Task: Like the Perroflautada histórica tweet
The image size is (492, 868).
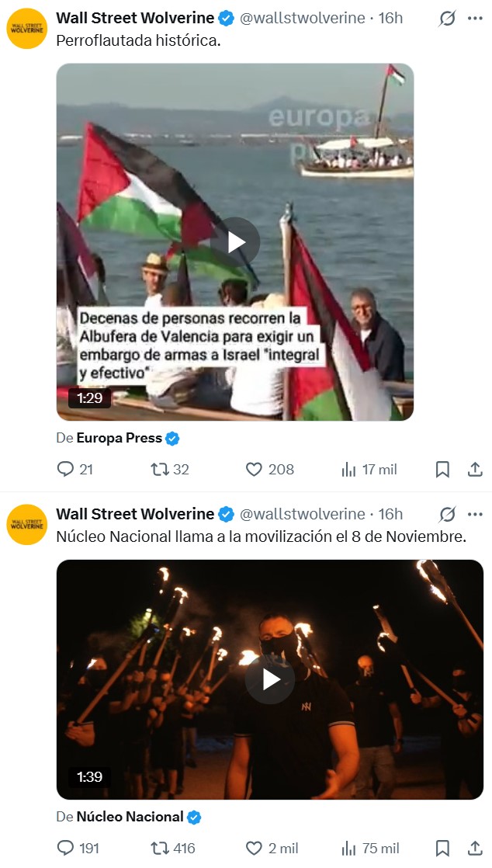Action: click(269, 470)
